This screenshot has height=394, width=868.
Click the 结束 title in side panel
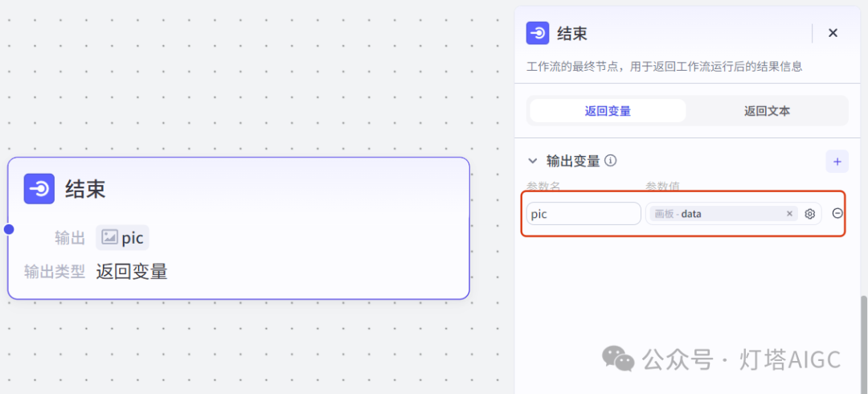pyautogui.click(x=572, y=34)
